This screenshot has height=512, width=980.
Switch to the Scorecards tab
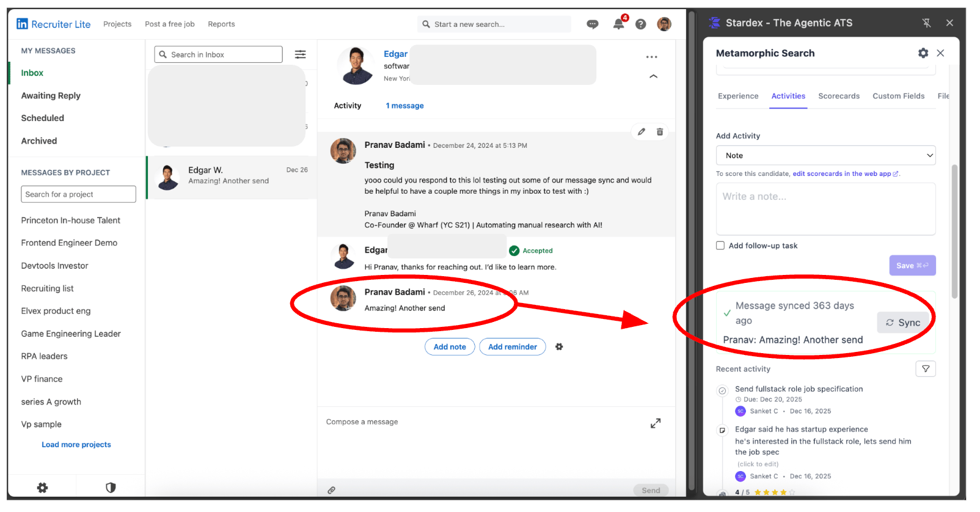(839, 96)
